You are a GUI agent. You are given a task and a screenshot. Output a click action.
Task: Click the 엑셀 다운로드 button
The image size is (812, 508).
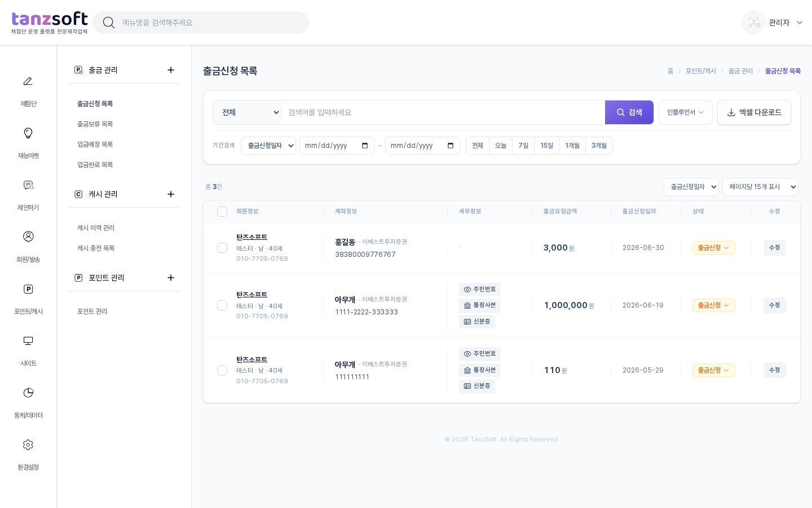pyautogui.click(x=754, y=112)
